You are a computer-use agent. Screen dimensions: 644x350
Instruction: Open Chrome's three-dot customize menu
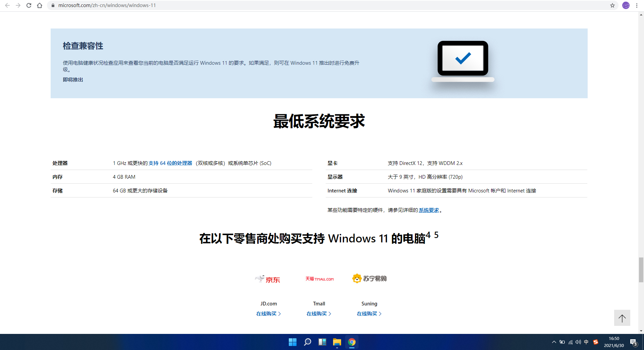click(636, 5)
